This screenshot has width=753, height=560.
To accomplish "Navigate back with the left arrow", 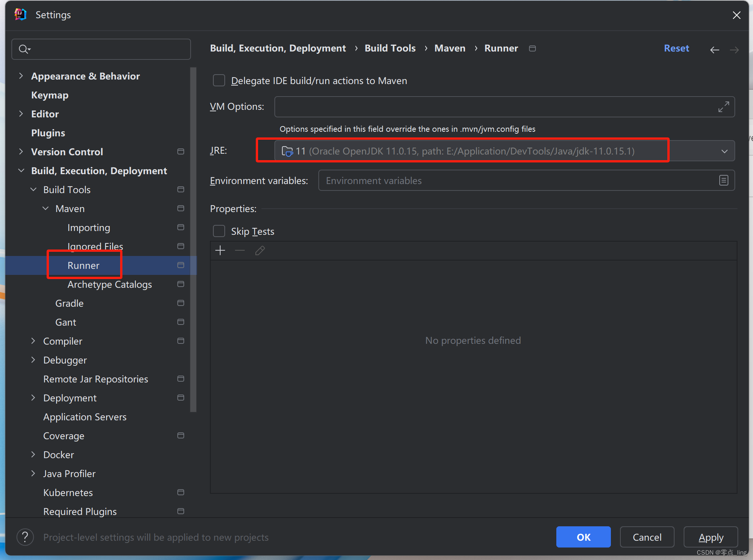I will pos(714,50).
